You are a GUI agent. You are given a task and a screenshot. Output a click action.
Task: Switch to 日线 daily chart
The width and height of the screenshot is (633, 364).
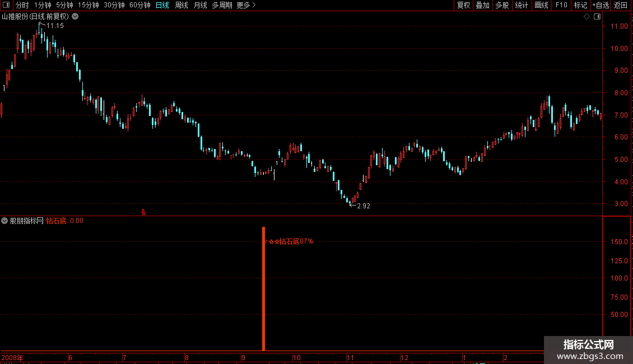(162, 5)
